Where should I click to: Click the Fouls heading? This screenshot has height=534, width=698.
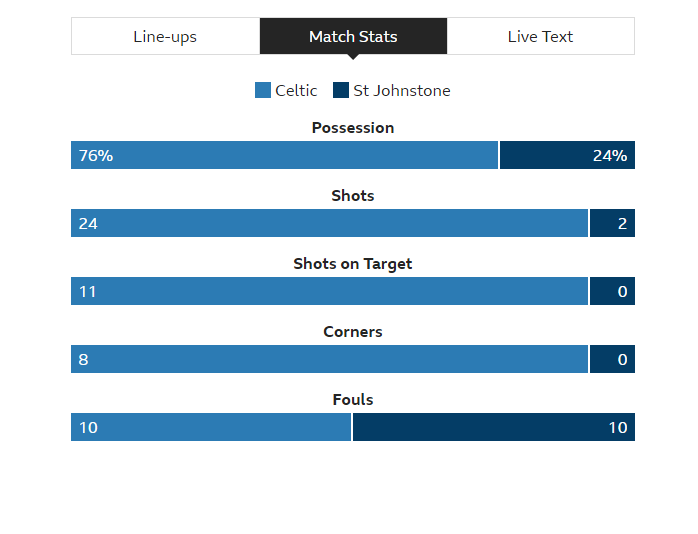[353, 400]
